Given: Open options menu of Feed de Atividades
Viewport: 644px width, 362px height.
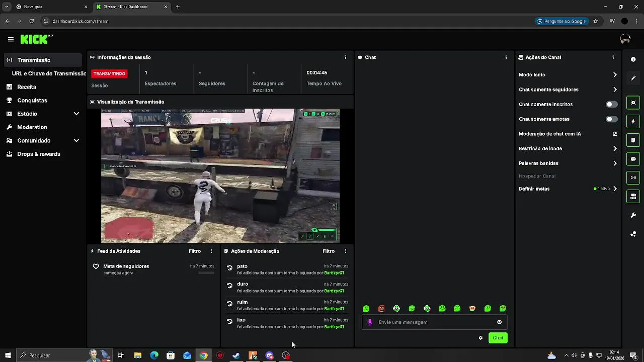Looking at the screenshot, I should [211, 251].
